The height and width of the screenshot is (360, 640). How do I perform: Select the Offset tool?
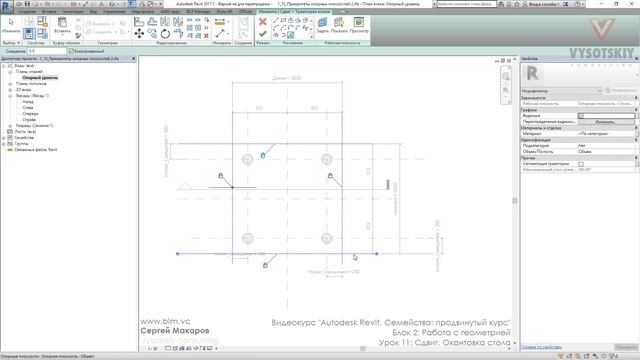[x=152, y=21]
